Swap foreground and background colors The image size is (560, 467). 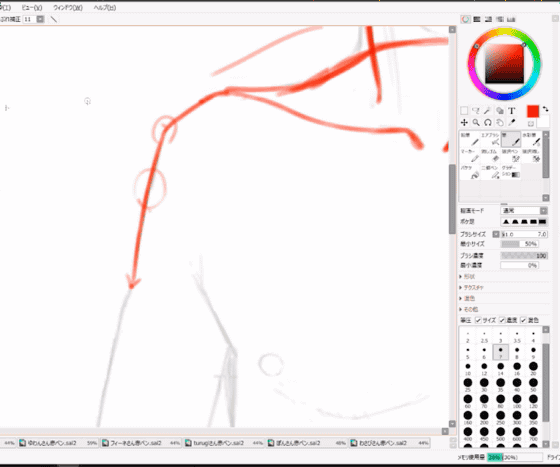[x=545, y=109]
